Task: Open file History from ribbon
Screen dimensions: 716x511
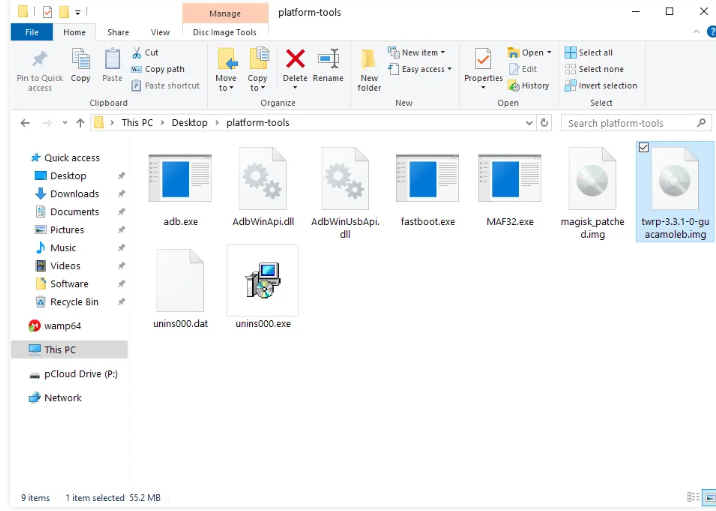Action: coord(528,85)
